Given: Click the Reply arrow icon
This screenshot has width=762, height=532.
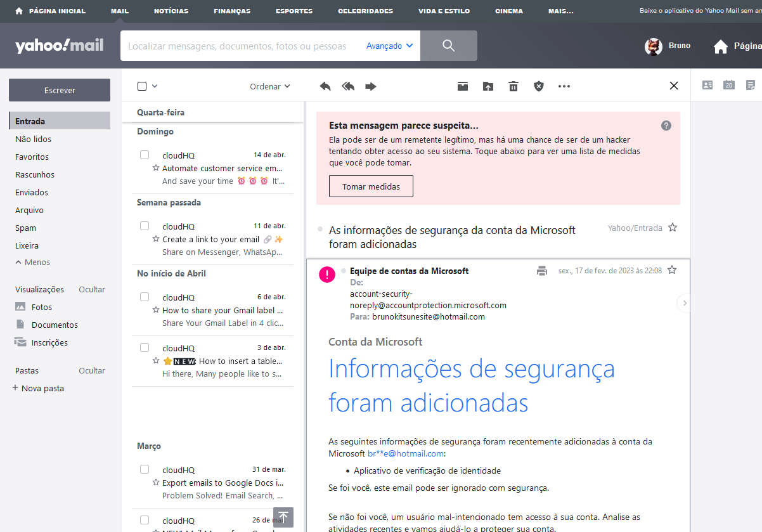Looking at the screenshot, I should click(325, 86).
